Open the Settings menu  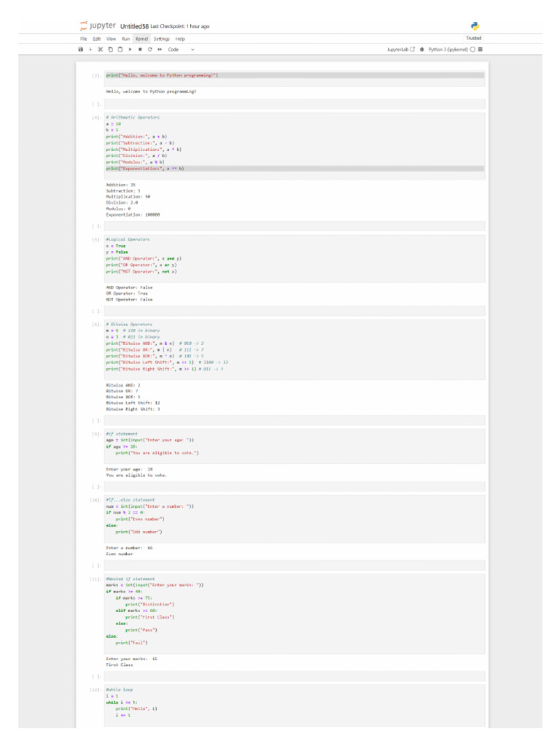point(161,39)
